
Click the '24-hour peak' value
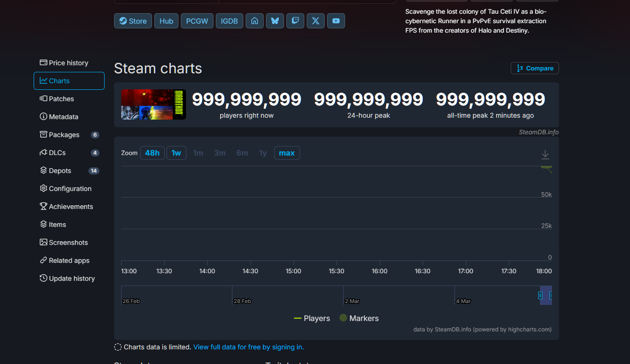pos(369,99)
